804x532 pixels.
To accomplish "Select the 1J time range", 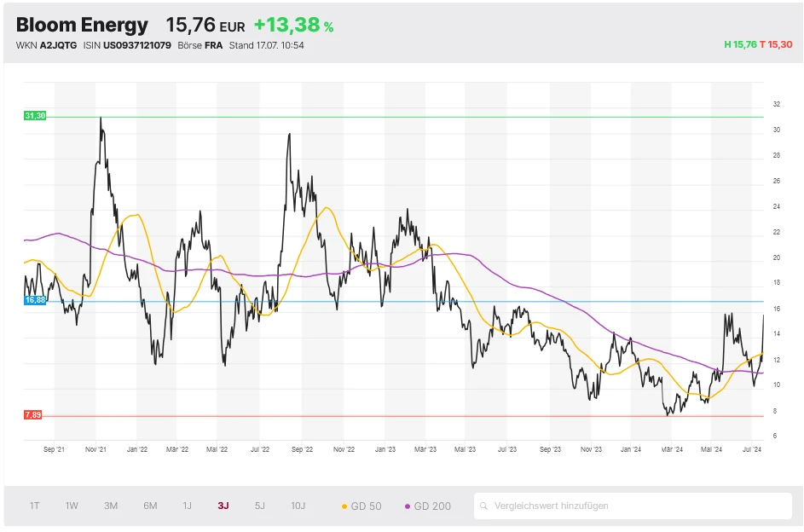I will [187, 506].
